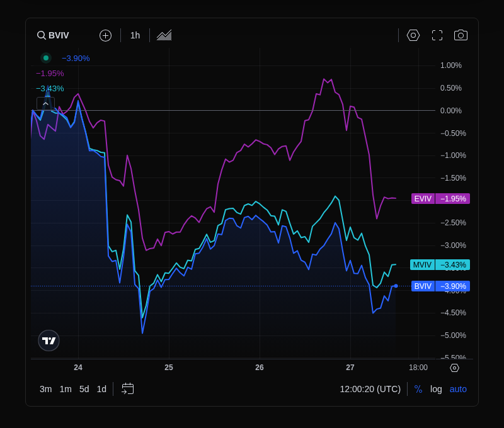Click the cyan legend value −3.43%
The image size is (504, 428).
pyautogui.click(x=50, y=89)
